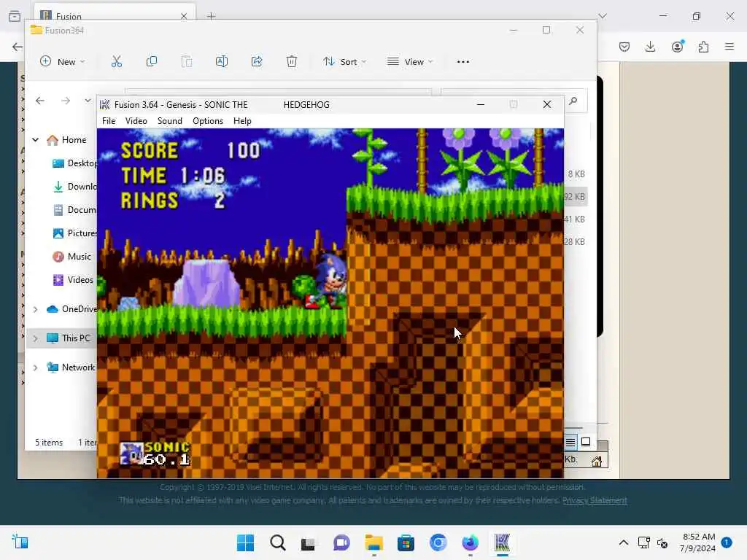The height and width of the screenshot is (560, 747).
Task: Open the browser account icon
Action: [678, 46]
